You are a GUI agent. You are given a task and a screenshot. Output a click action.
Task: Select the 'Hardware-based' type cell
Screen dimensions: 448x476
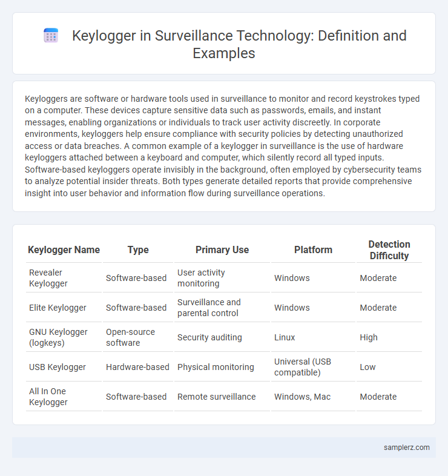click(138, 367)
